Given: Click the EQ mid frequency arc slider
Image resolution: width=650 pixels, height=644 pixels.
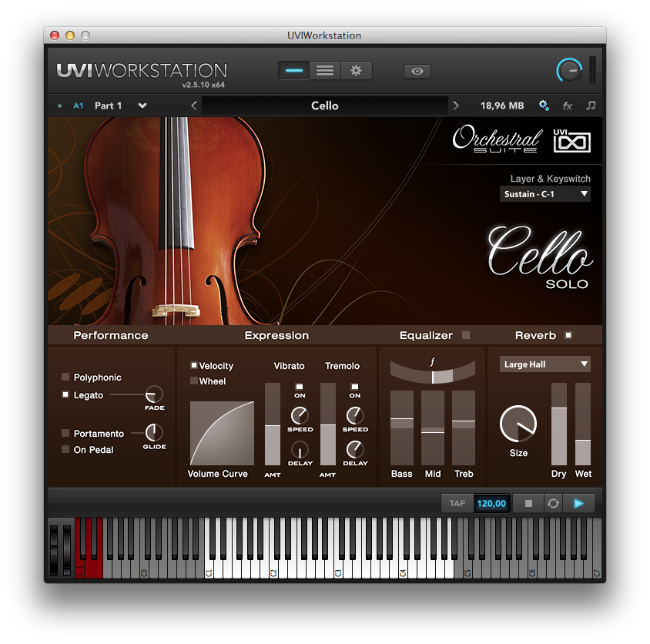Looking at the screenshot, I should coord(433,372).
